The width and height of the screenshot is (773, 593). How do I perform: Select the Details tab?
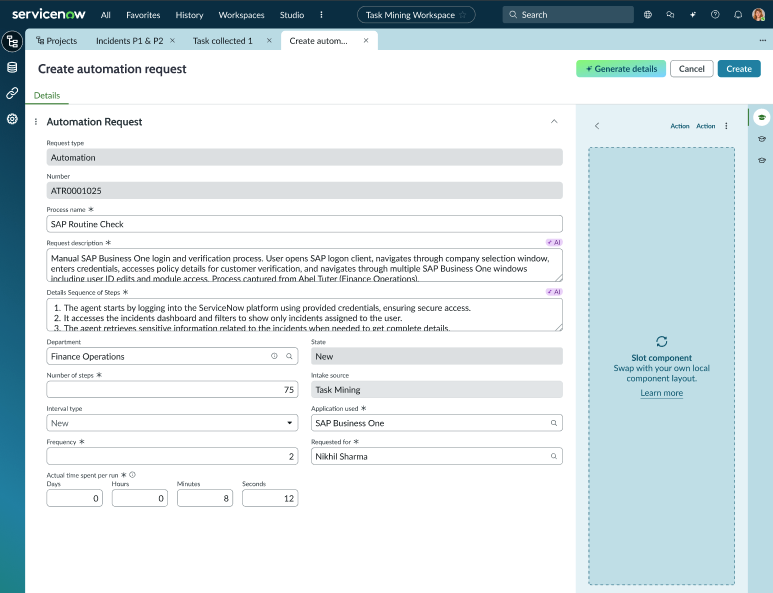tap(47, 96)
